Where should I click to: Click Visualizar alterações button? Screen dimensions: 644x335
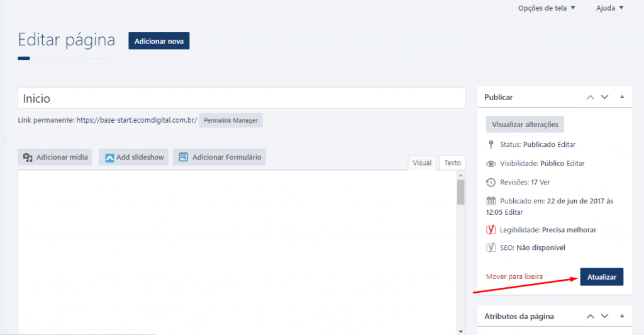pos(525,125)
